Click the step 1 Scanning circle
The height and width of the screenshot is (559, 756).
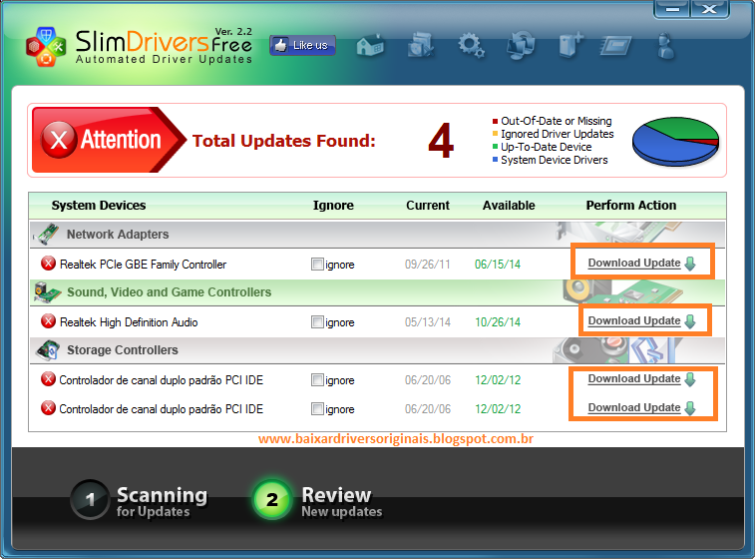click(90, 499)
